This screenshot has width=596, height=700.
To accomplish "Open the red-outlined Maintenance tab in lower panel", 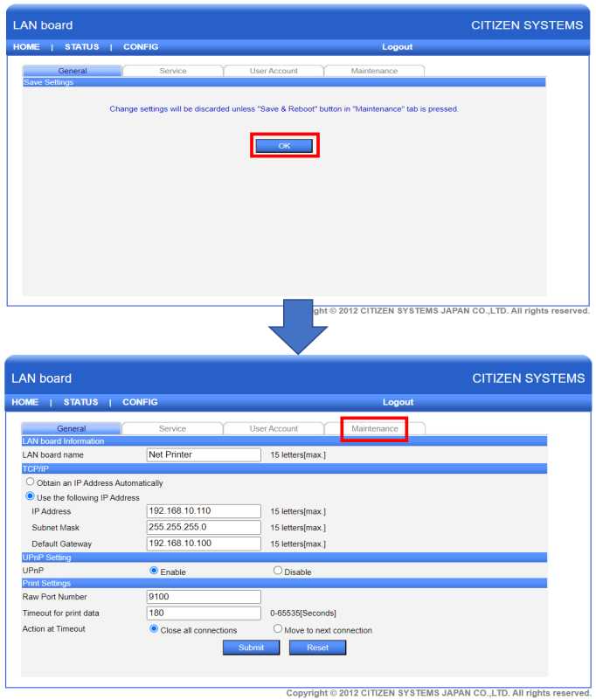I will 374,428.
